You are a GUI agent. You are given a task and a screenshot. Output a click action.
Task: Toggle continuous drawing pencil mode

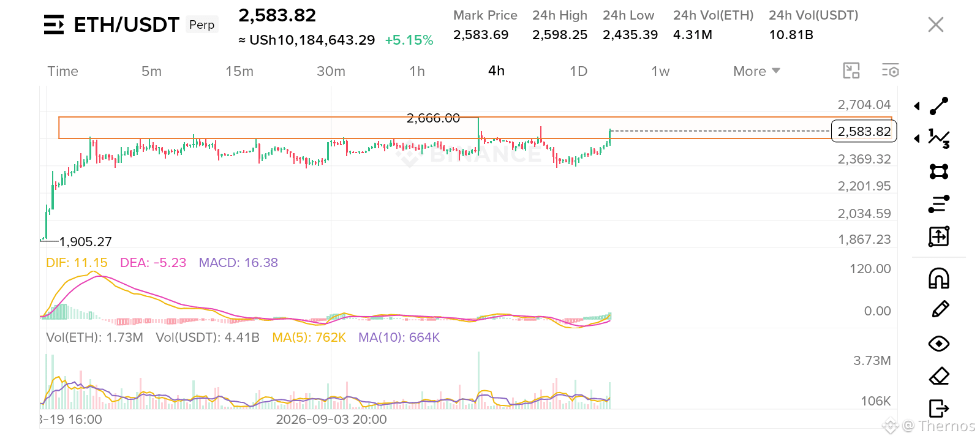coord(940,309)
